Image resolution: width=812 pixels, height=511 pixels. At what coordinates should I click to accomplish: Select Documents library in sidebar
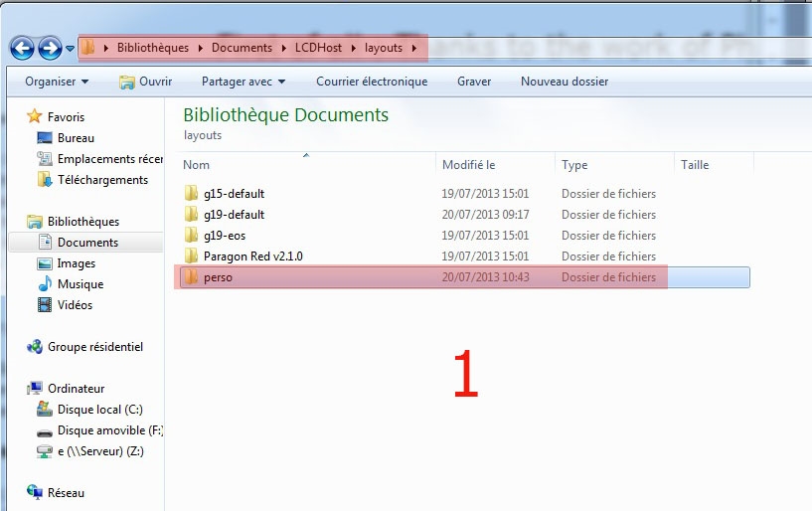pos(87,242)
